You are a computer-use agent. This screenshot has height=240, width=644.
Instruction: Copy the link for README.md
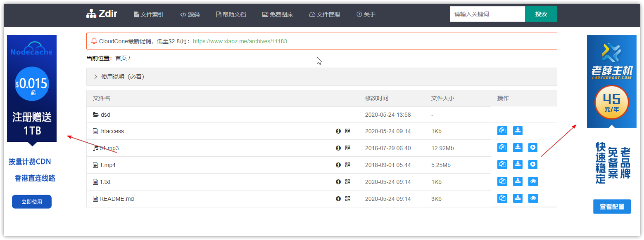click(502, 198)
